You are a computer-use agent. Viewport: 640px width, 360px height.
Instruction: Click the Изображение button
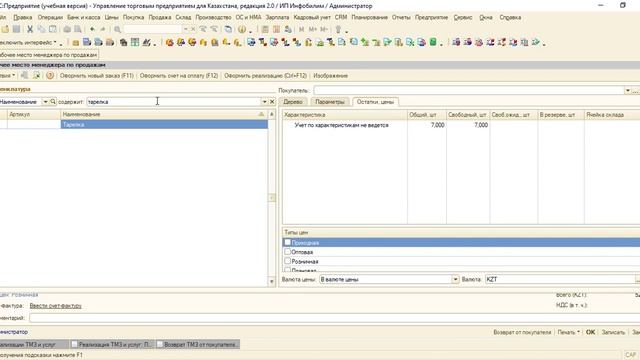point(331,76)
